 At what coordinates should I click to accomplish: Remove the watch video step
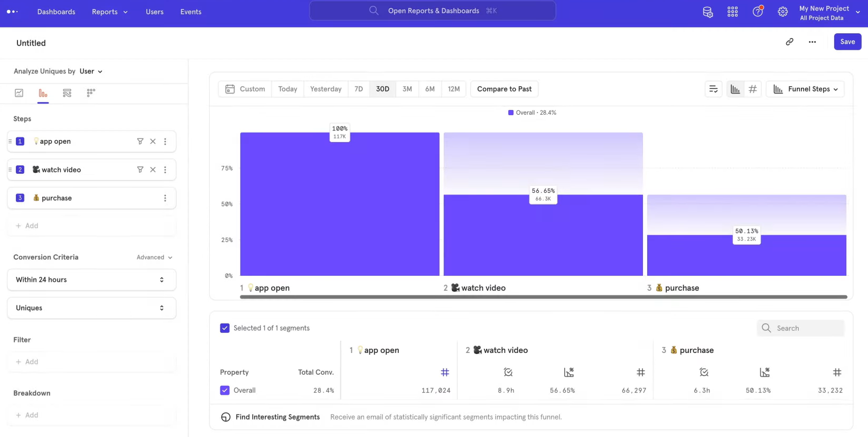click(153, 170)
